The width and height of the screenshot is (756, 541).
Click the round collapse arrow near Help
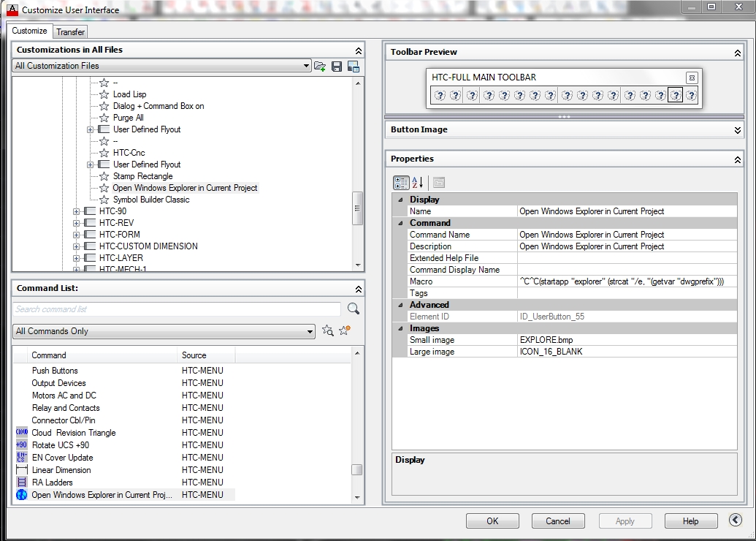point(736,520)
